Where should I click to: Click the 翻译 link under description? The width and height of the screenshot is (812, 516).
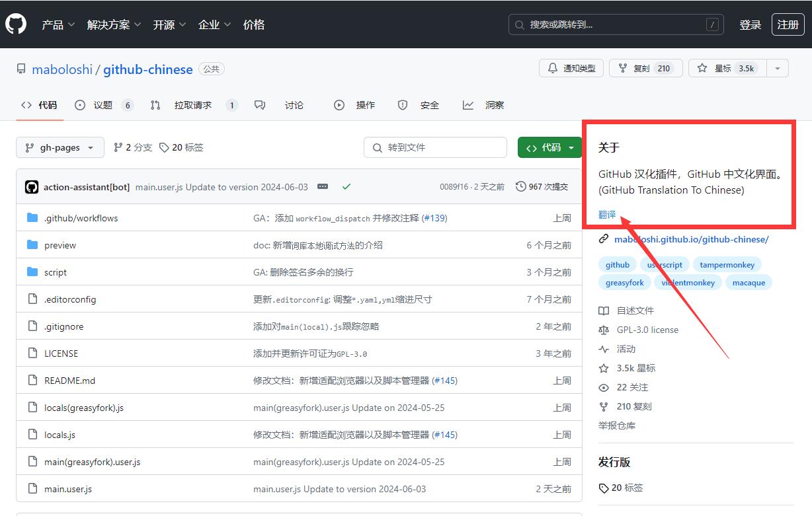607,215
